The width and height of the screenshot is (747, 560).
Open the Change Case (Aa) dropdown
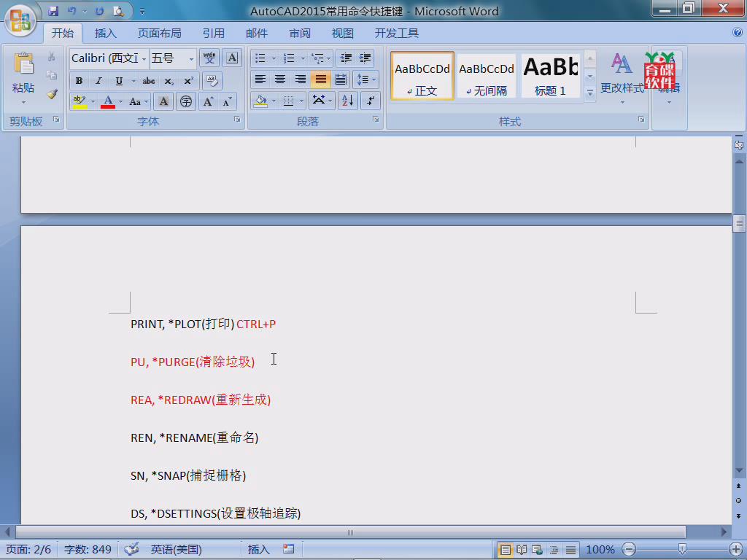pyautogui.click(x=138, y=101)
